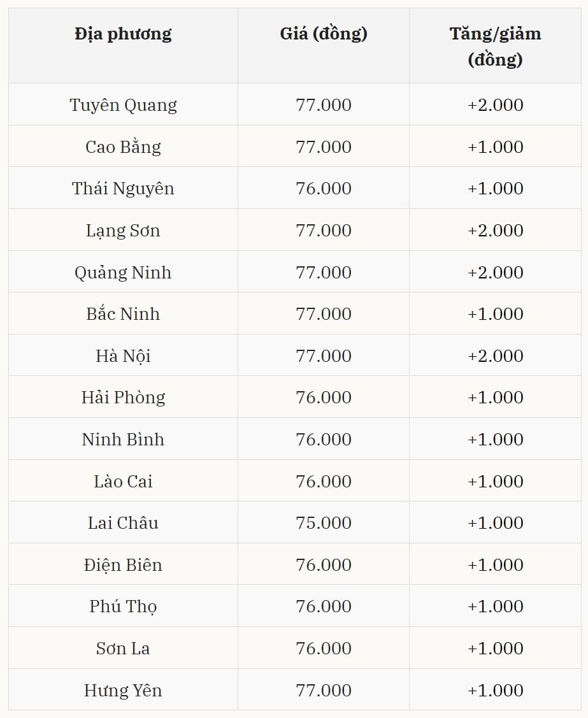Select the Lào Cai cell
This screenshot has width=588, height=718.
[123, 481]
